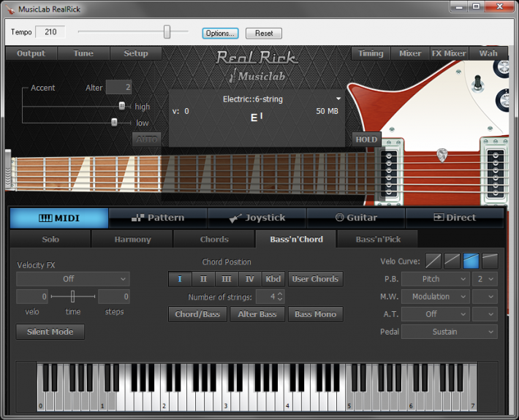The image size is (519, 420).
Task: Open the M.W. value dropdown
Action: click(x=485, y=297)
